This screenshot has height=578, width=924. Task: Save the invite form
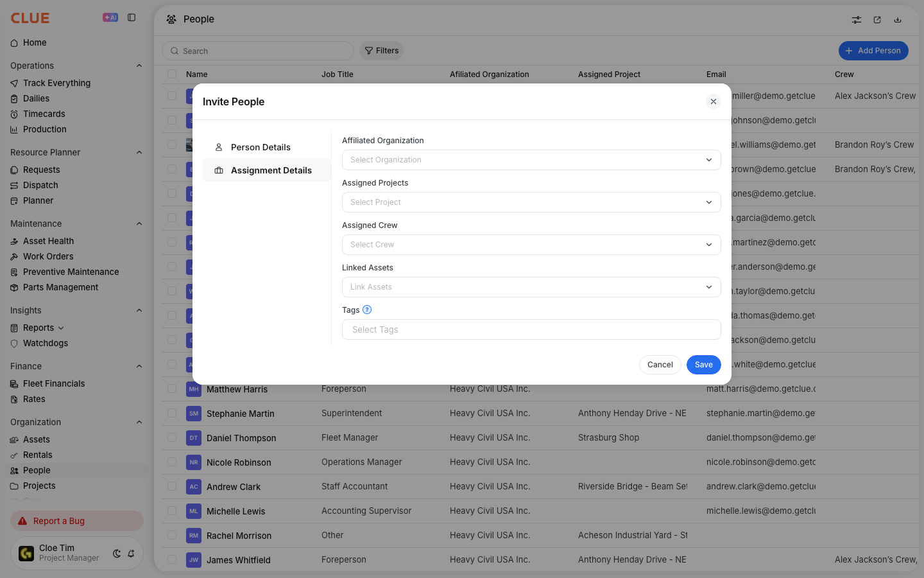tap(704, 365)
